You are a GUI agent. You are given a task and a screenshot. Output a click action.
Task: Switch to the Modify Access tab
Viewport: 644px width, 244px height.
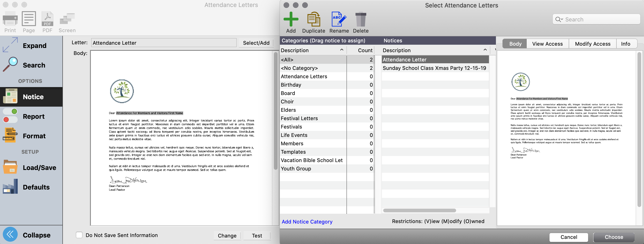[592, 44]
